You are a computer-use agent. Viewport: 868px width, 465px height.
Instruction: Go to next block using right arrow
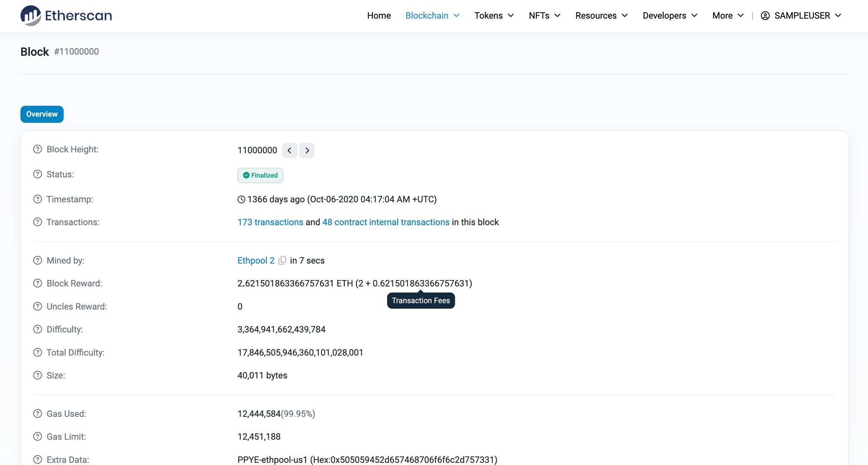[x=307, y=151]
